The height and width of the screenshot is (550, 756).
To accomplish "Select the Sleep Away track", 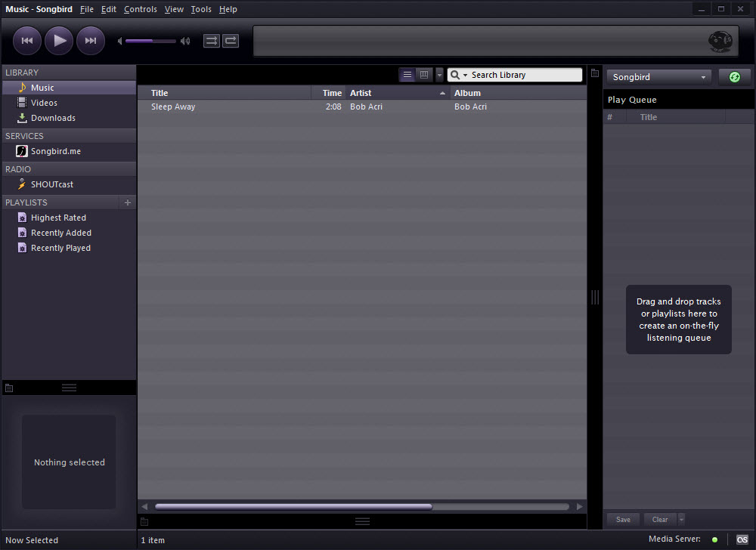I will coord(362,107).
